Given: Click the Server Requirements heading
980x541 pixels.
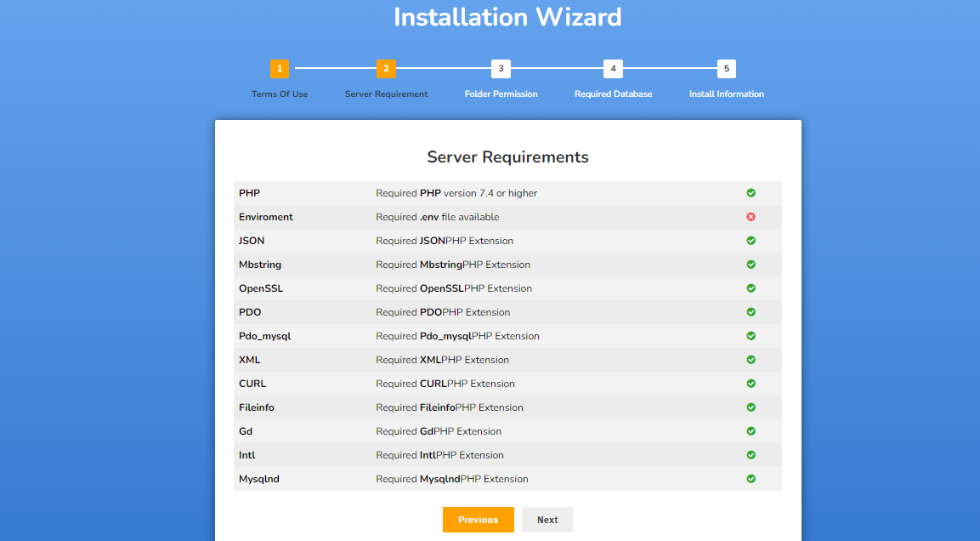Looking at the screenshot, I should (x=507, y=157).
